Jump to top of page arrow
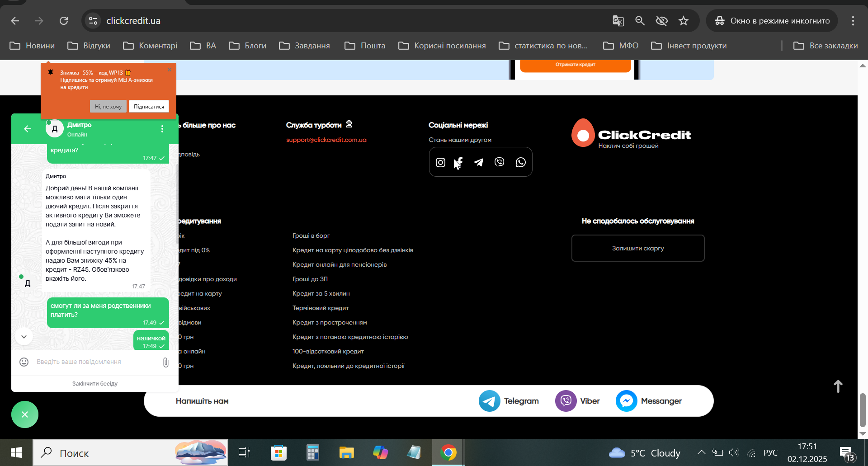Viewport: 868px width, 466px height. (x=838, y=386)
